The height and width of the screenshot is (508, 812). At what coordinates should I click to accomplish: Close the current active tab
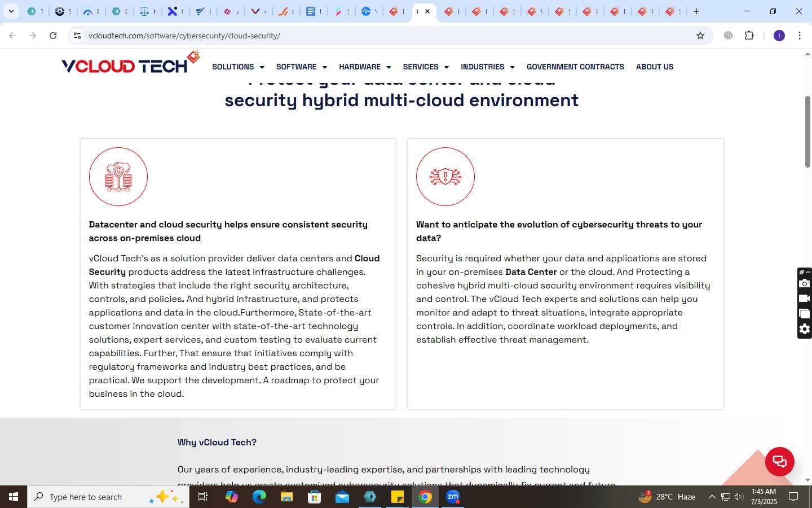pos(427,11)
